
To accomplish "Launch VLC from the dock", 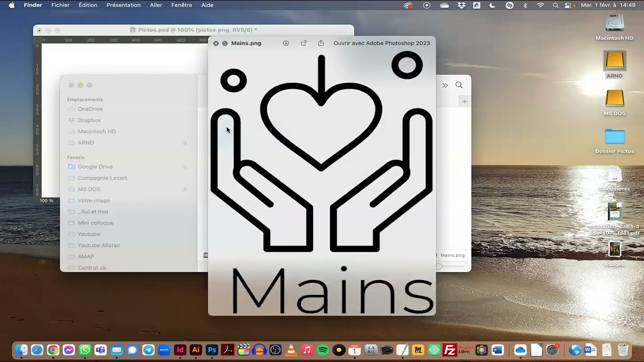I will pos(291,350).
